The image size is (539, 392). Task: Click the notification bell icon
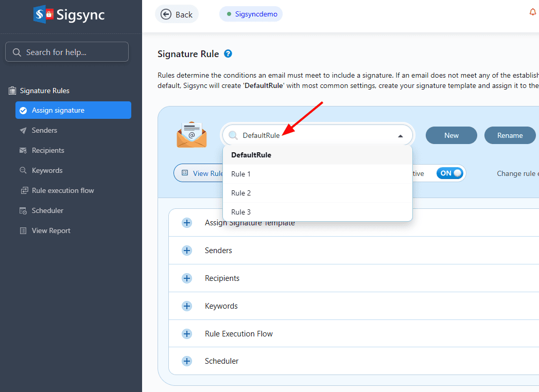[533, 12]
